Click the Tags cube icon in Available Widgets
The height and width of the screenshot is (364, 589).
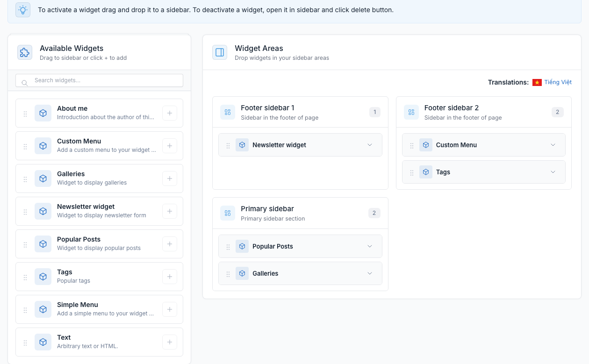(x=43, y=277)
